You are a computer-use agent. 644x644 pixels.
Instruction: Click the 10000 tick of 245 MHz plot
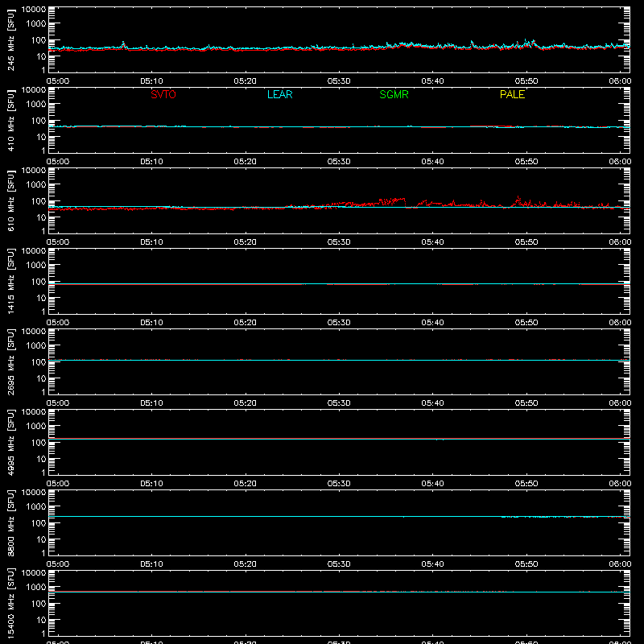tap(34, 10)
